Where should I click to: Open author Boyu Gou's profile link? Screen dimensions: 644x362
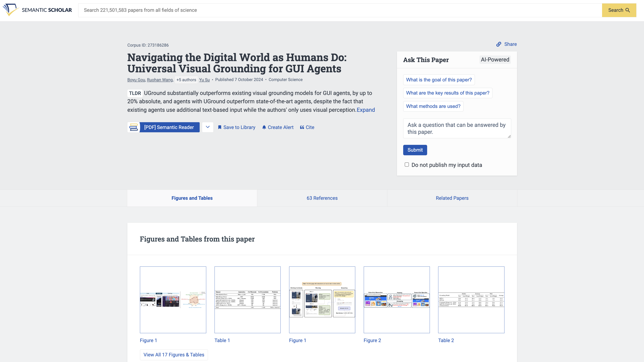pyautogui.click(x=136, y=79)
